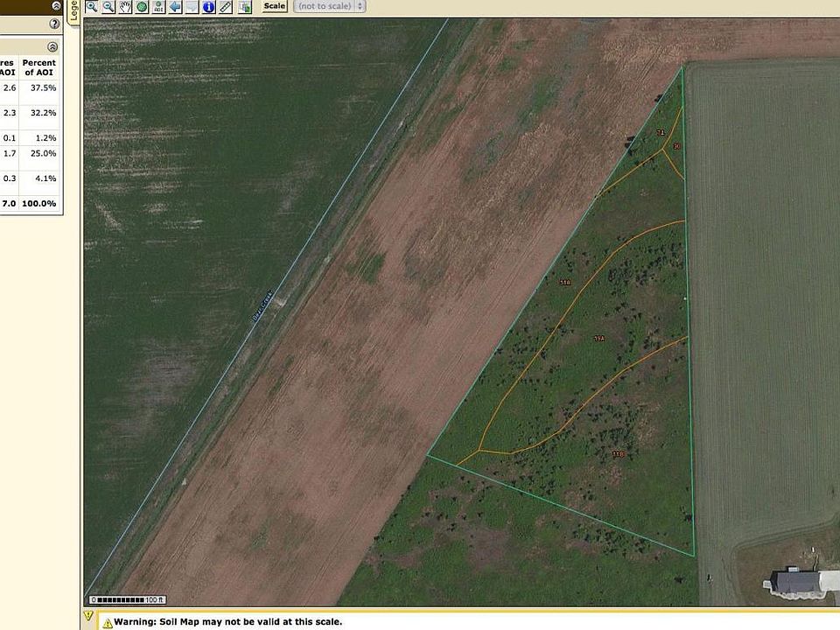Click the 7.0 total acres cell
This screenshot has height=630, width=840.
tap(9, 204)
